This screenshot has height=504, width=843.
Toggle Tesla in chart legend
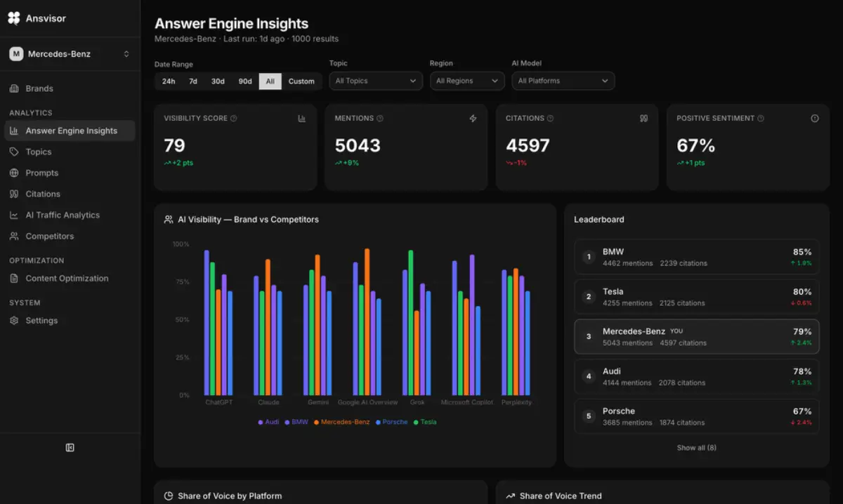click(425, 422)
